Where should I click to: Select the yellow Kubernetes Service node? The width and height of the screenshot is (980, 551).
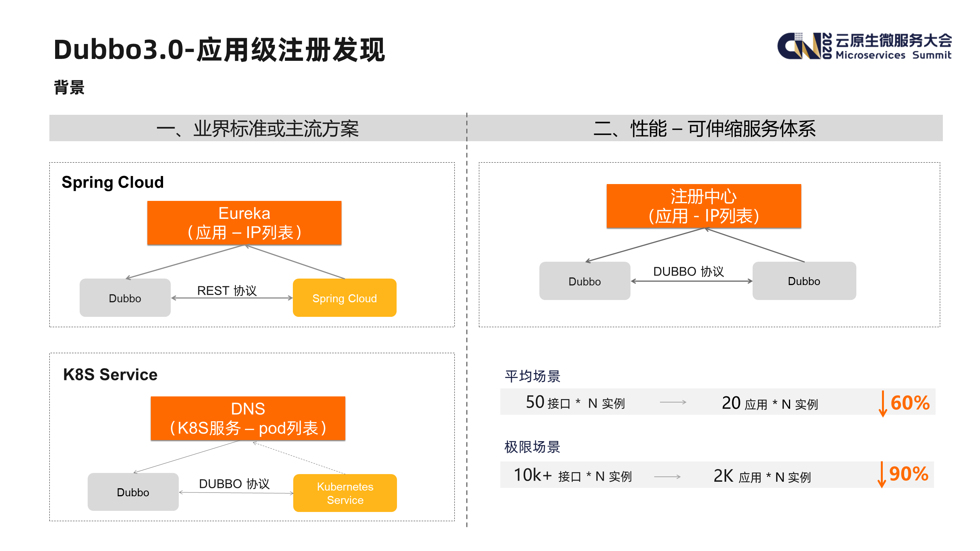tap(345, 493)
